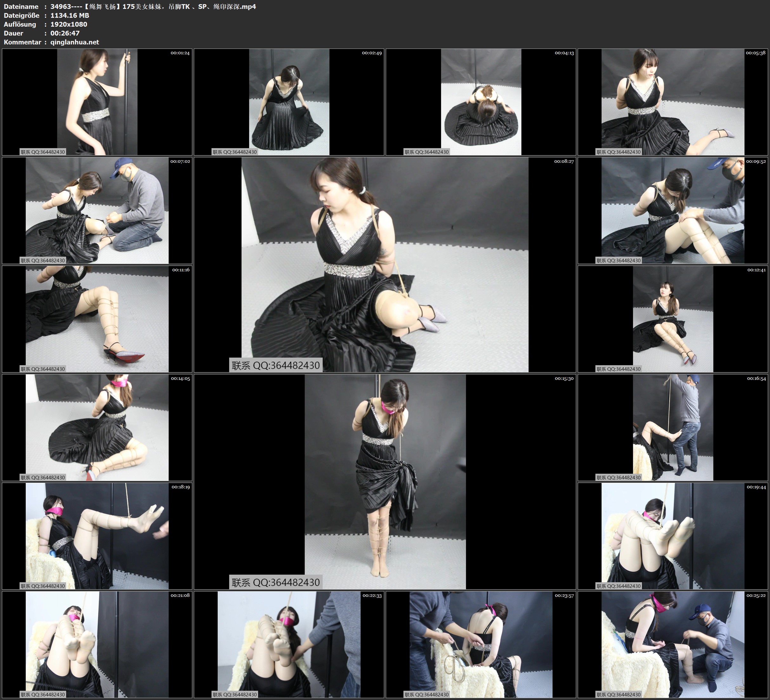Select the large thumbnail at 00:15:30
The height and width of the screenshot is (700, 770).
pyautogui.click(x=385, y=481)
